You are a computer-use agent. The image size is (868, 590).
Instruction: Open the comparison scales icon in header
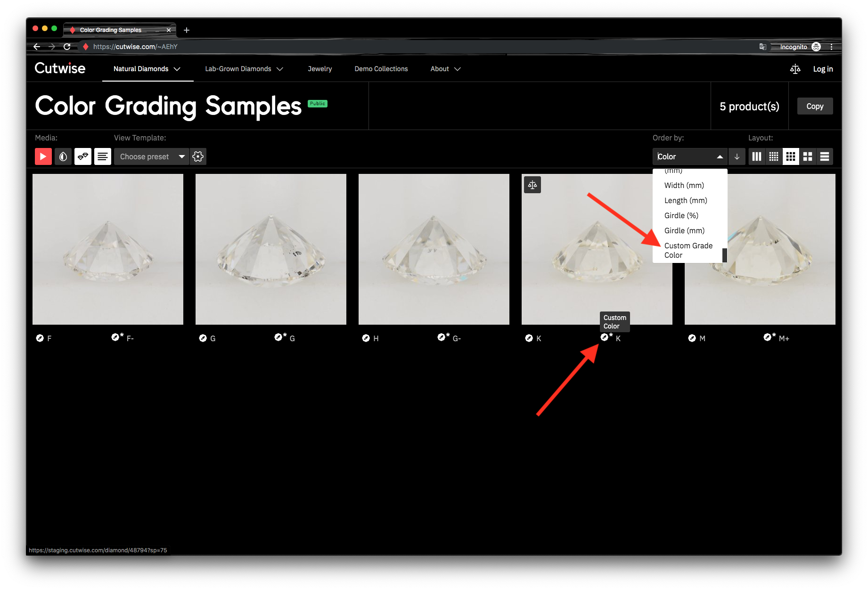pos(795,69)
